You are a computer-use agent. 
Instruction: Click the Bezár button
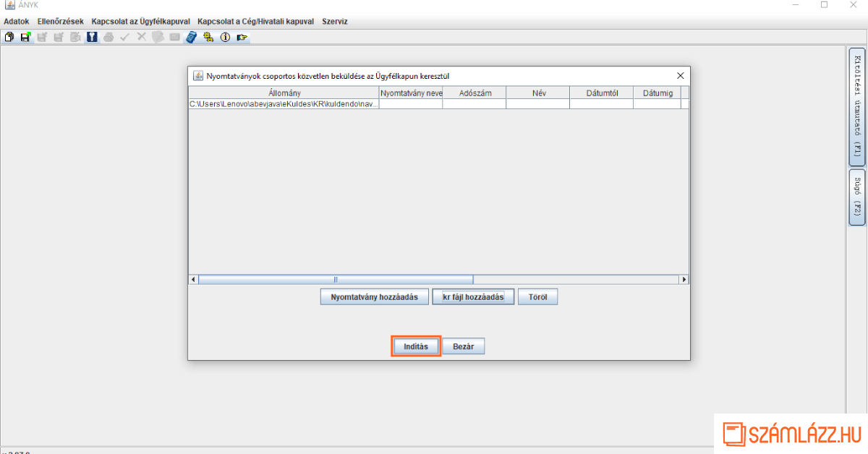click(463, 347)
